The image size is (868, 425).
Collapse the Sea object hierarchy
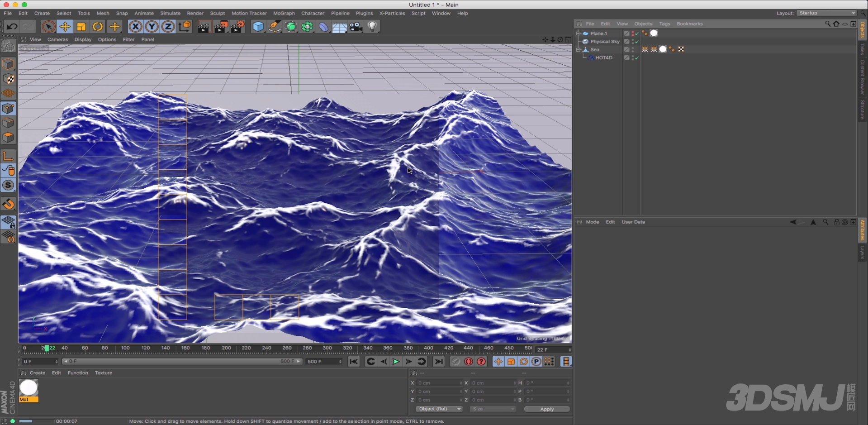pos(578,49)
